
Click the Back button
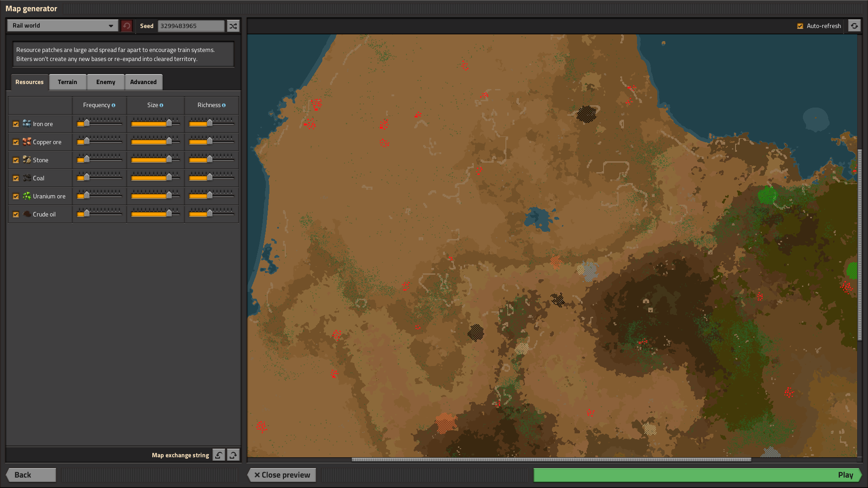[31, 475]
